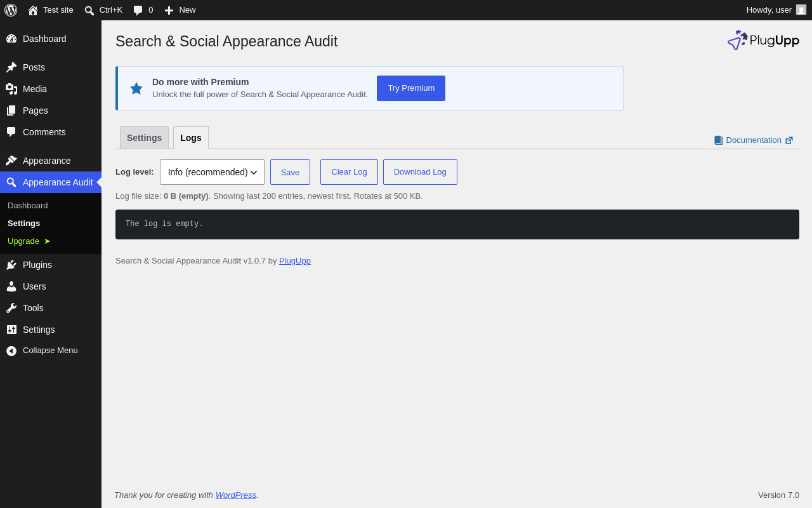This screenshot has height=508, width=812.
Task: Click the Tools wrench icon
Action: click(11, 308)
